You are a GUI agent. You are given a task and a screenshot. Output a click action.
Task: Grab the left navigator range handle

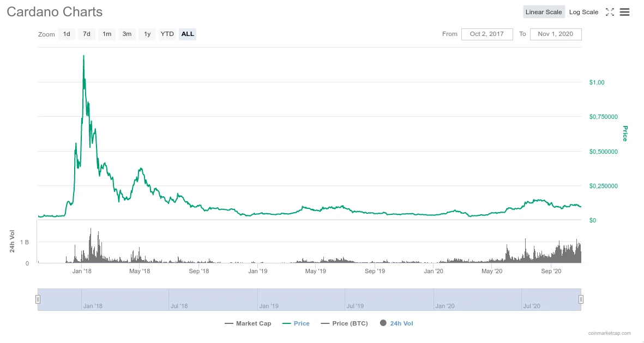tap(38, 299)
